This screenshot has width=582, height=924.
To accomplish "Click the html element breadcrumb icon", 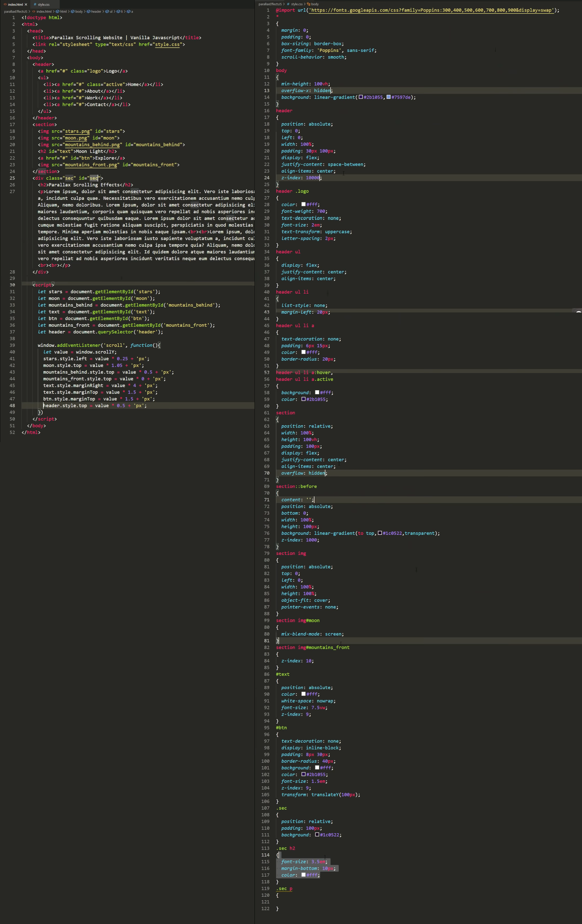I will click(57, 11).
